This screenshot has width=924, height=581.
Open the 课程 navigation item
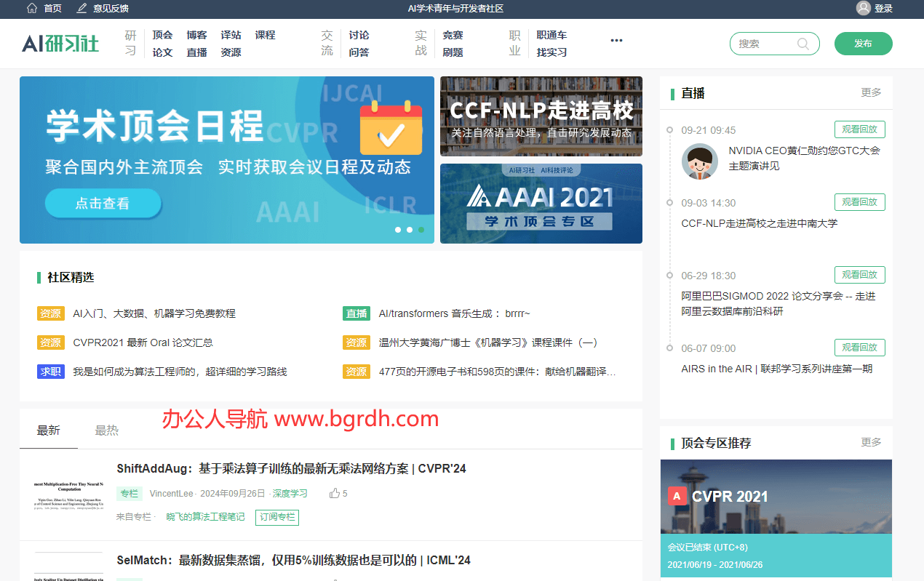click(265, 34)
